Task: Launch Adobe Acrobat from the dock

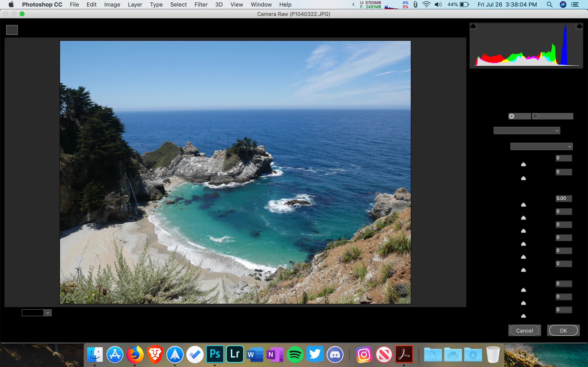Action: pos(404,354)
